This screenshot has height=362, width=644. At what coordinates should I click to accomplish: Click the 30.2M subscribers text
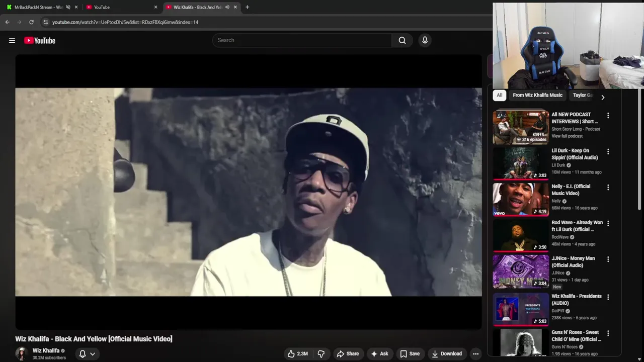[49, 358]
